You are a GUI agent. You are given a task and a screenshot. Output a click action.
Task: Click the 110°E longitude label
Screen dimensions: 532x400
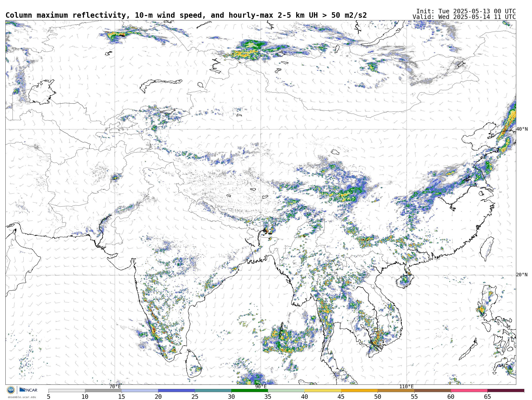406,387
